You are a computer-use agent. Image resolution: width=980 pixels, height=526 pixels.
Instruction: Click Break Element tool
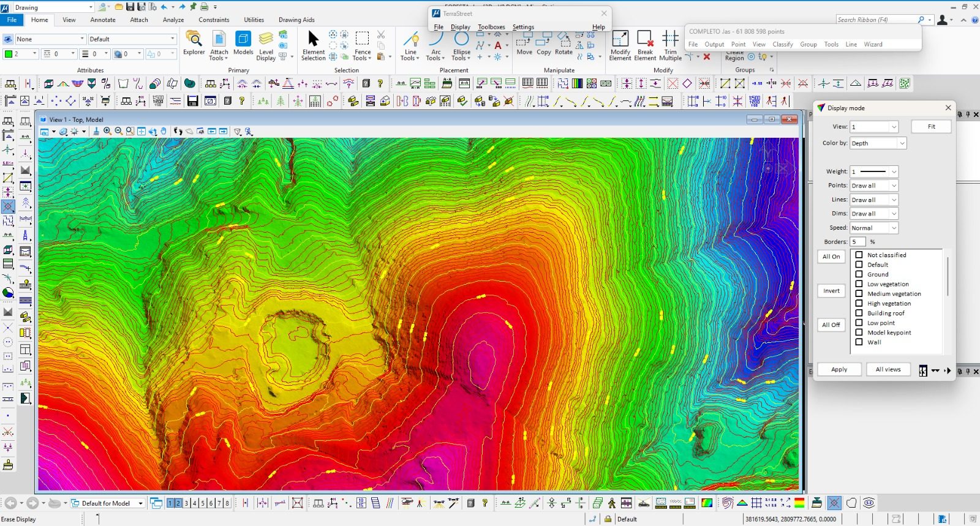pos(645,46)
